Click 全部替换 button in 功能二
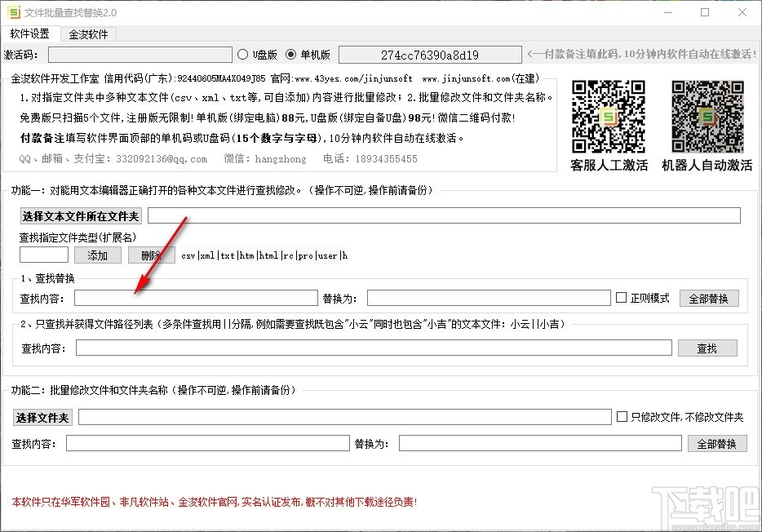This screenshot has height=532, width=762. click(717, 444)
